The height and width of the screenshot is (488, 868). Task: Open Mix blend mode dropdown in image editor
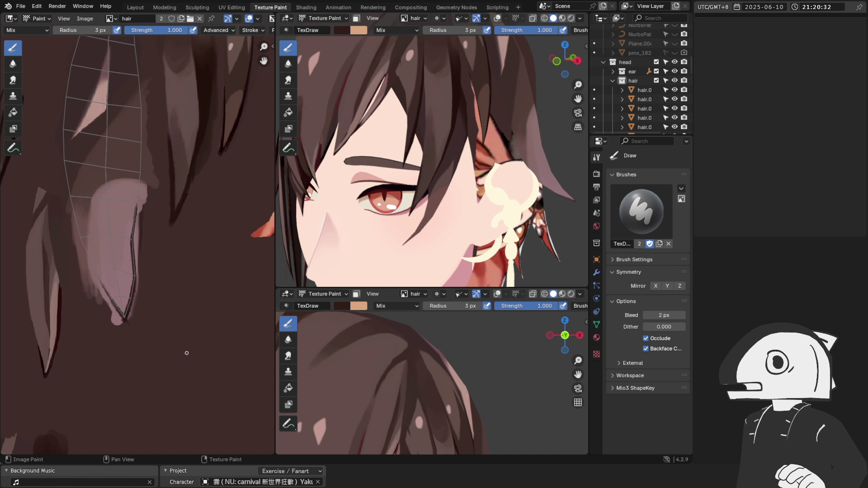point(27,30)
